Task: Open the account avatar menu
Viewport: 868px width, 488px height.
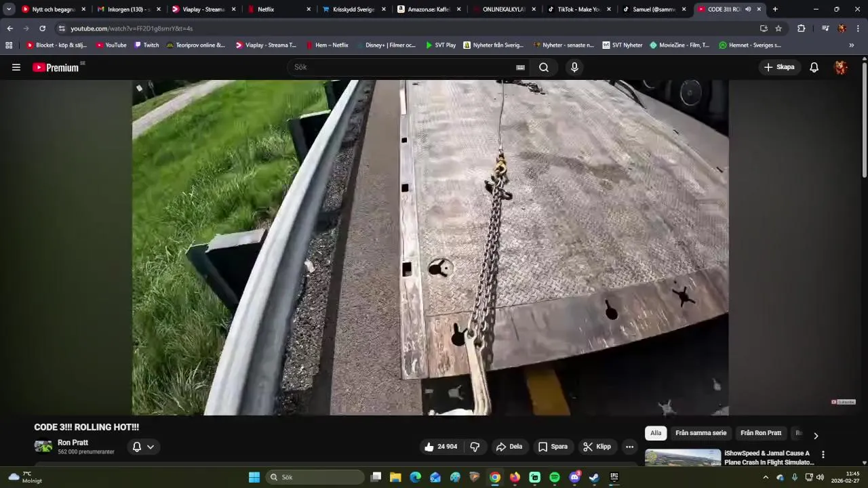Action: pos(841,67)
